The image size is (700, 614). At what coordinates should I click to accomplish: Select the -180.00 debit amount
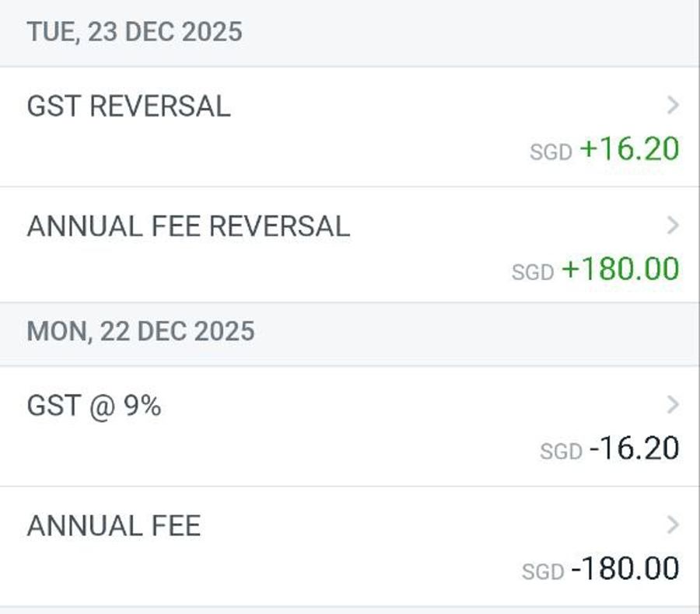pyautogui.click(x=625, y=569)
